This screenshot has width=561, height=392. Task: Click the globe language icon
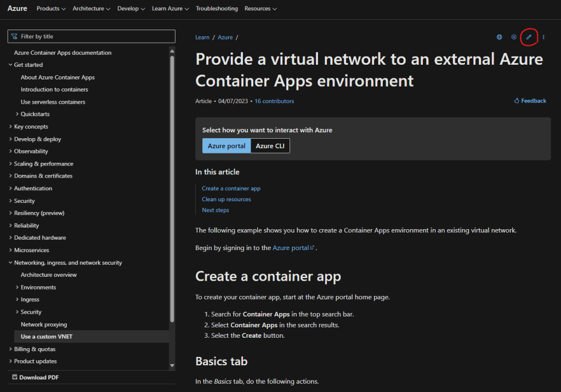[499, 37]
